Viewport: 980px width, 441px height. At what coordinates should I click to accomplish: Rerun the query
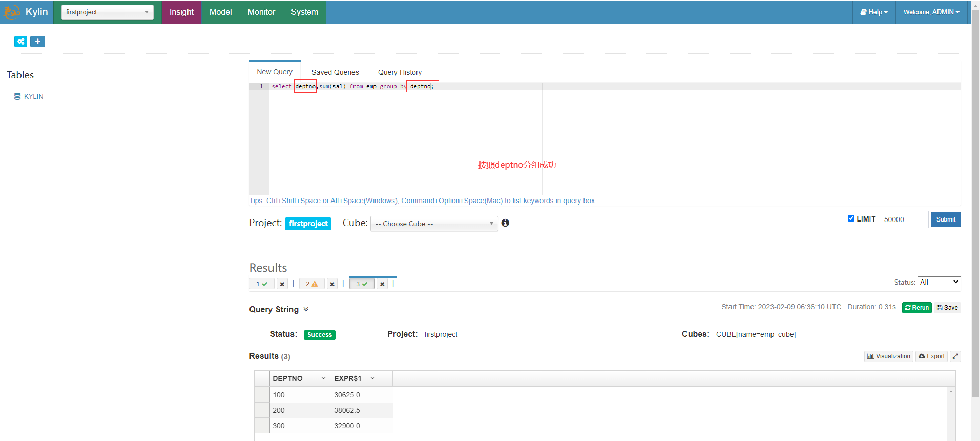(916, 308)
